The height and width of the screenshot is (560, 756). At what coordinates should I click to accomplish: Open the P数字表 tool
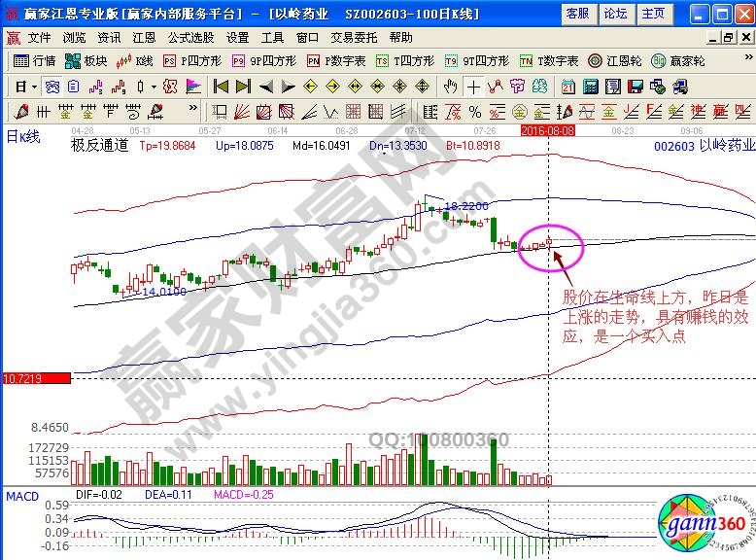point(336,61)
